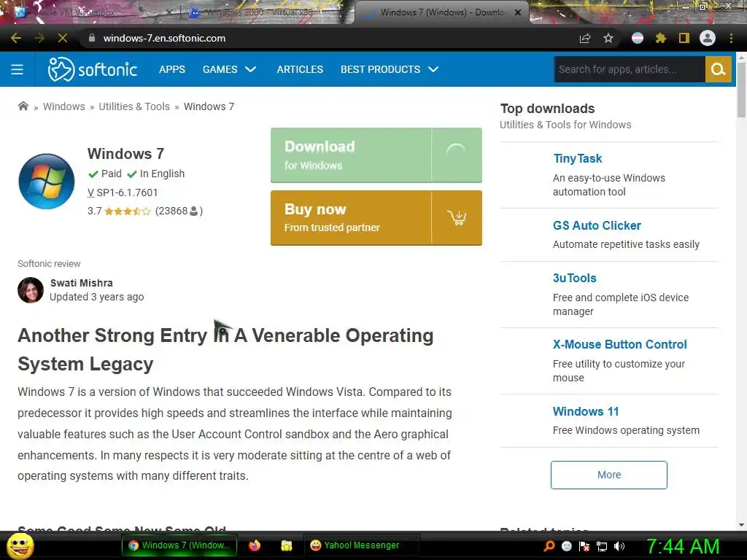Click the scrollbar down arrow
The image size is (747, 560).
click(x=741, y=525)
